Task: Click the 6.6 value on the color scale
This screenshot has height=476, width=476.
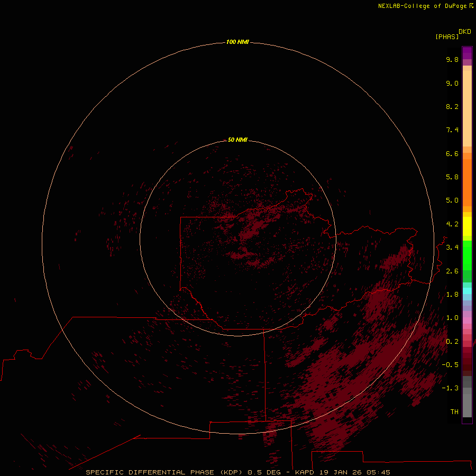Action: point(452,153)
